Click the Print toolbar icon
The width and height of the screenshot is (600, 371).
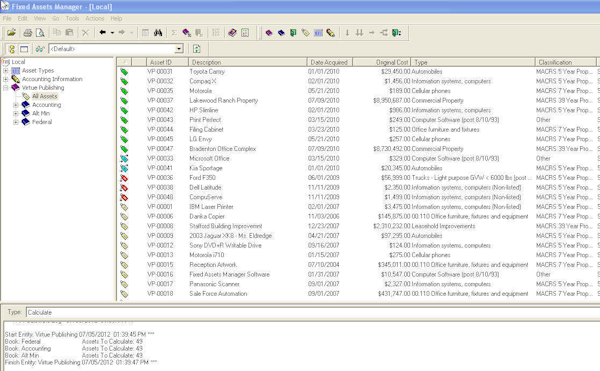[x=28, y=33]
